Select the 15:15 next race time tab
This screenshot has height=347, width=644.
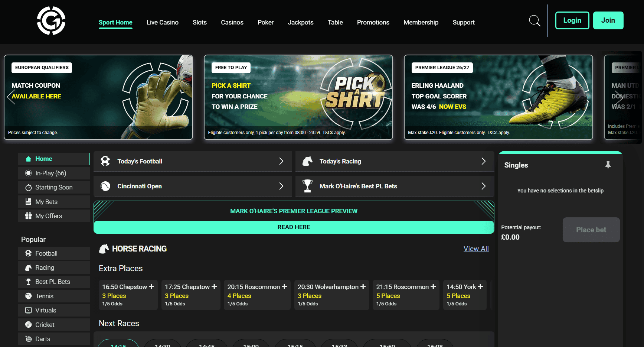295,343
